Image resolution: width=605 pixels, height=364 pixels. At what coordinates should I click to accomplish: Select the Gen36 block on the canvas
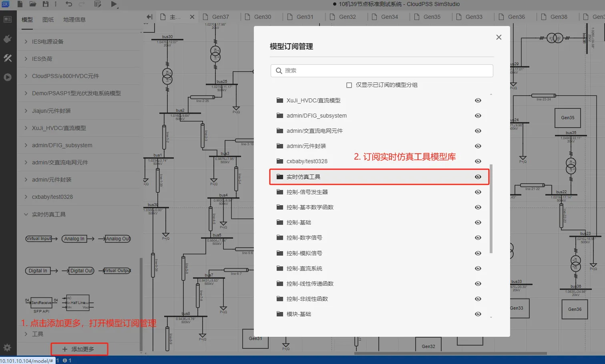click(575, 309)
